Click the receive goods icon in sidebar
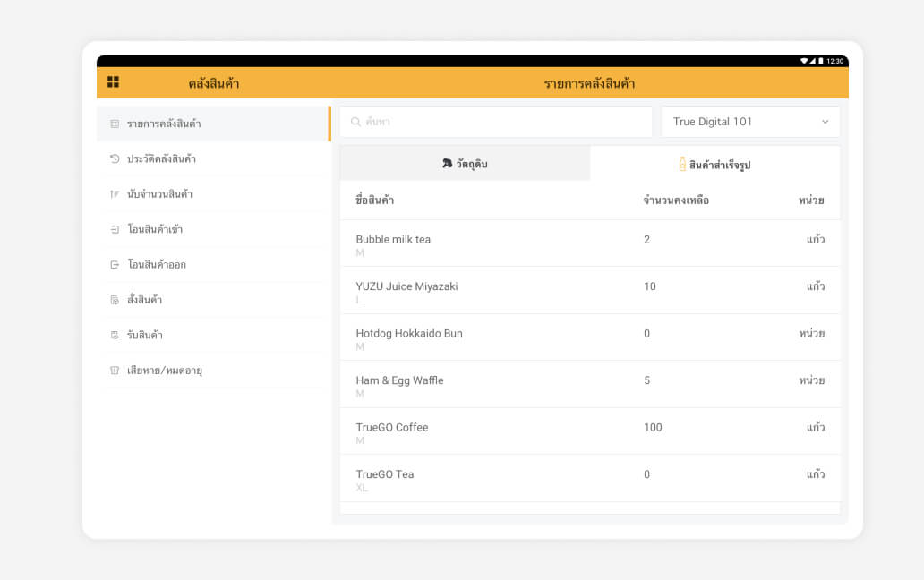The height and width of the screenshot is (580, 924). click(115, 335)
